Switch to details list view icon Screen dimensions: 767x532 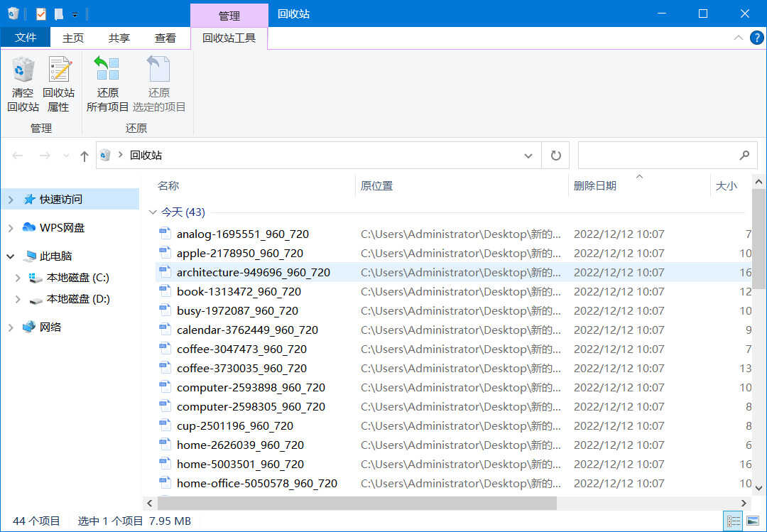[732, 521]
